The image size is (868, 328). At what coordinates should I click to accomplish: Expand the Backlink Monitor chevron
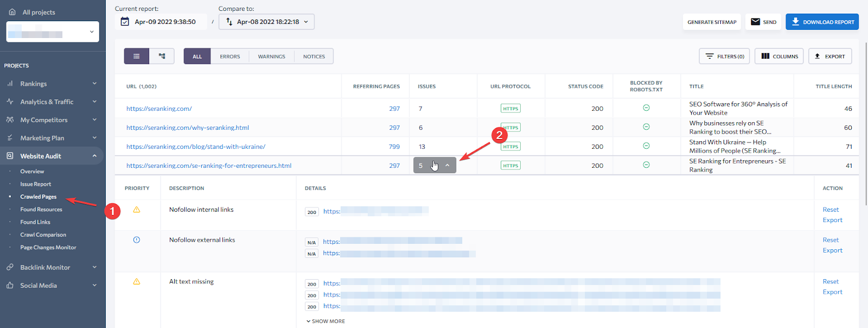(x=94, y=267)
